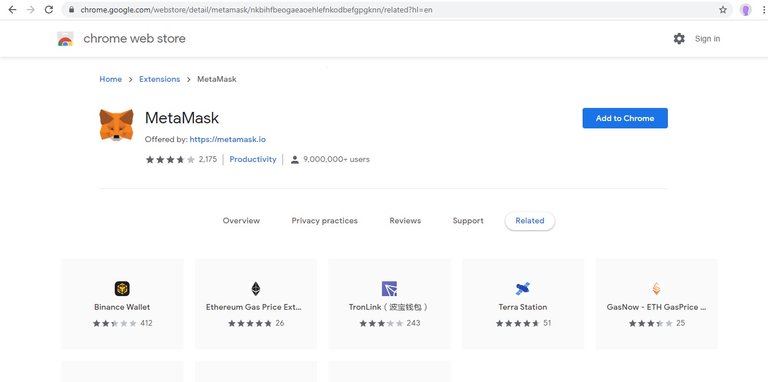
Task: Open the Privacy practices tab
Action: (x=324, y=221)
